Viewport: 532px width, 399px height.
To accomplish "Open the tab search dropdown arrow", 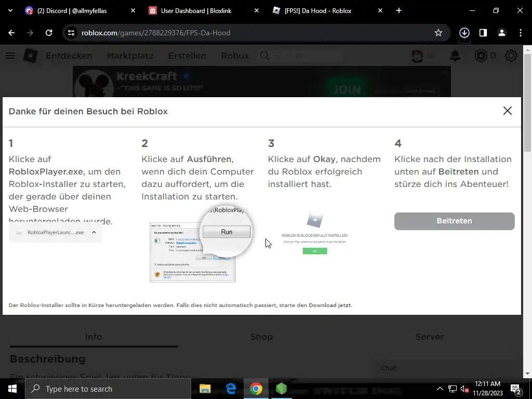I will 10,10.
